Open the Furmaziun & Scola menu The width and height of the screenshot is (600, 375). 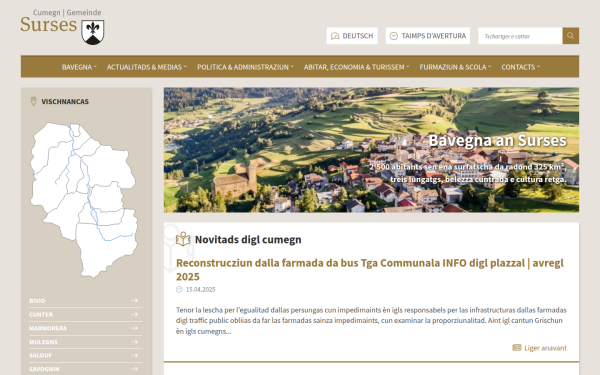(453, 67)
